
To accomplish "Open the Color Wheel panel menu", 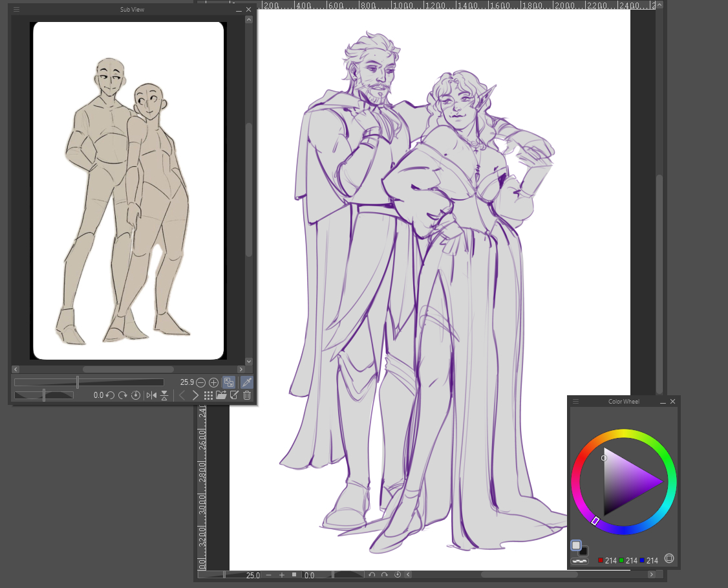I will (x=575, y=402).
